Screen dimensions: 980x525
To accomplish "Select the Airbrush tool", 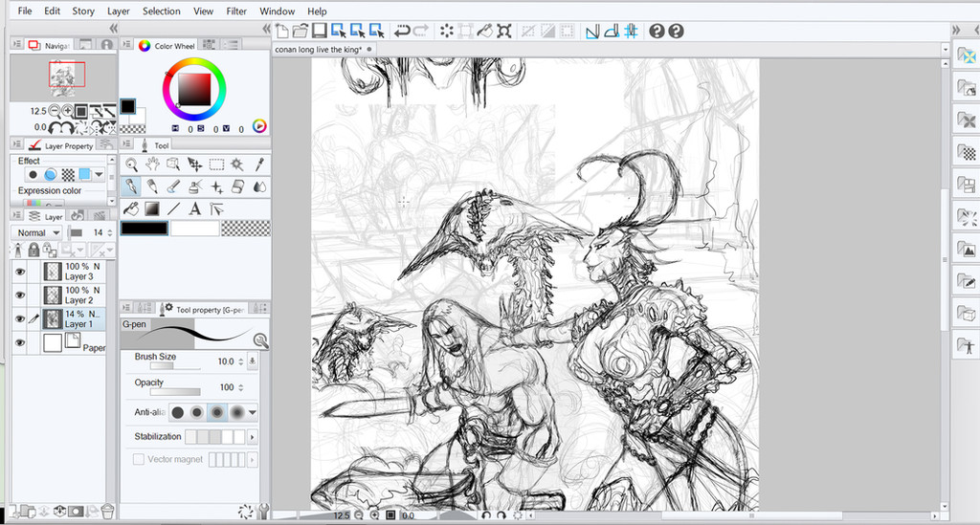I will 194,186.
